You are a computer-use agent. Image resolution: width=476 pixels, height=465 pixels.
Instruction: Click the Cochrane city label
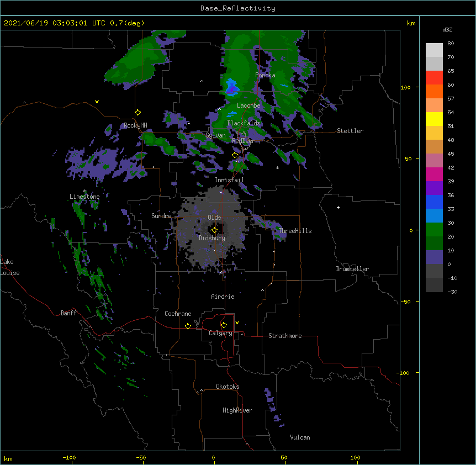tap(178, 314)
